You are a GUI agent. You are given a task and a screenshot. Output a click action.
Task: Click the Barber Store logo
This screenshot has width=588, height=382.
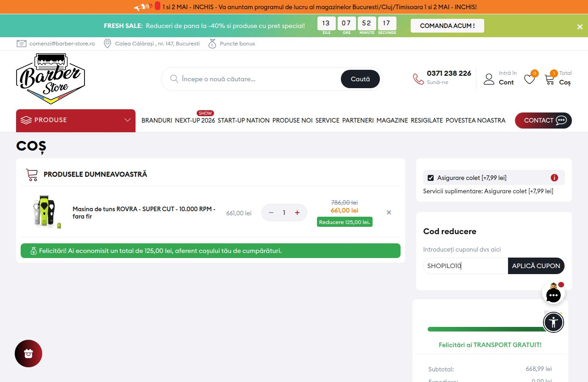click(51, 79)
